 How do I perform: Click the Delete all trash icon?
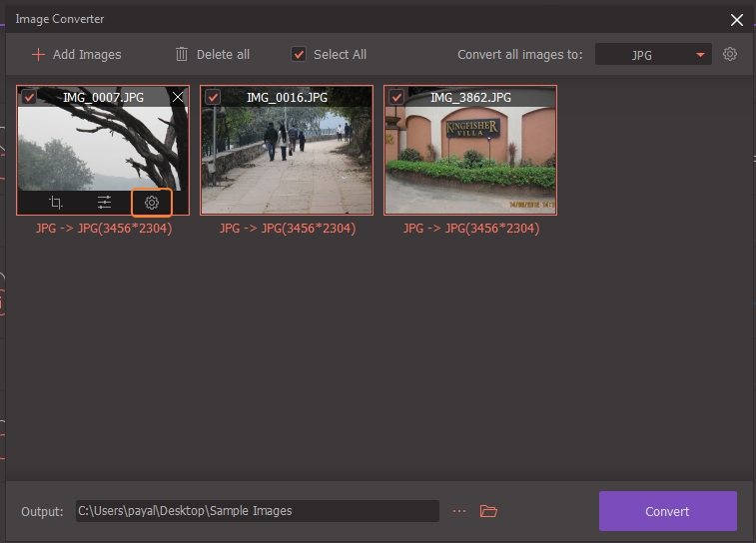tap(181, 54)
